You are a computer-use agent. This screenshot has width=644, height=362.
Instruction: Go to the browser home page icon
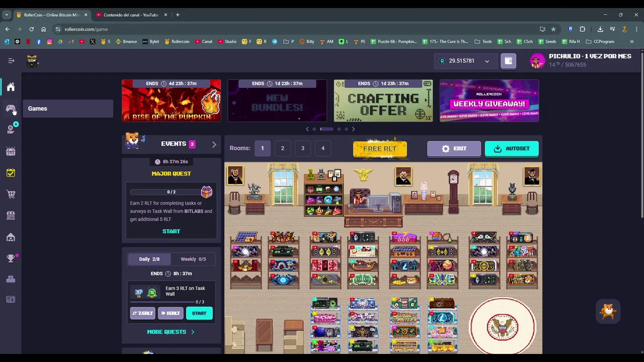click(43, 29)
